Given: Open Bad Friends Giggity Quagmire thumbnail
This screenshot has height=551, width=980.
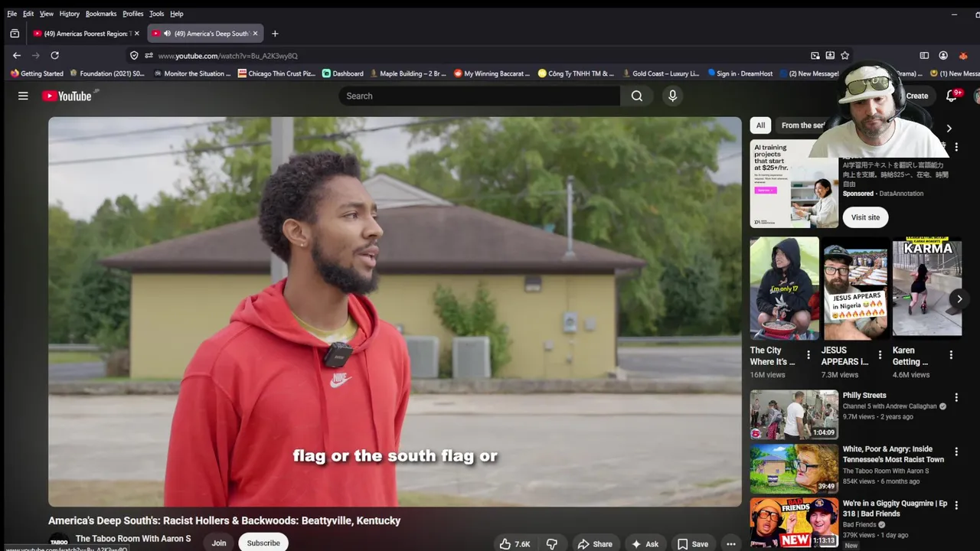Looking at the screenshot, I should pyautogui.click(x=794, y=522).
